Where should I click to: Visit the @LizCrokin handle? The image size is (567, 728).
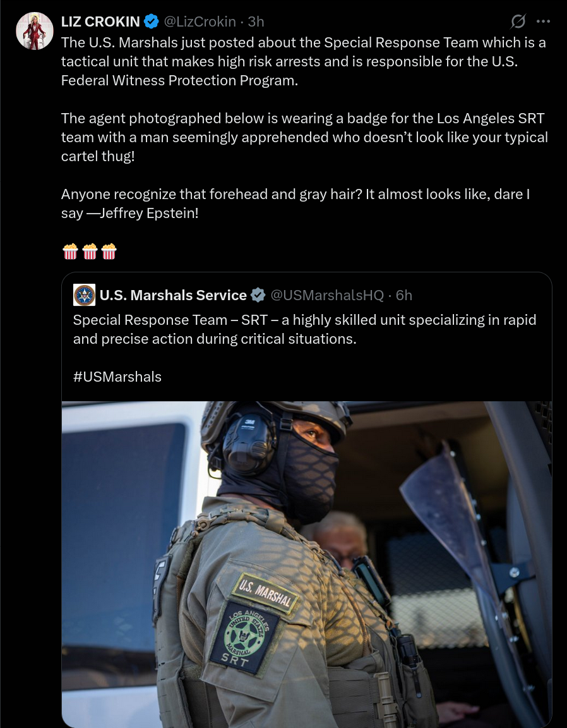pyautogui.click(x=200, y=21)
